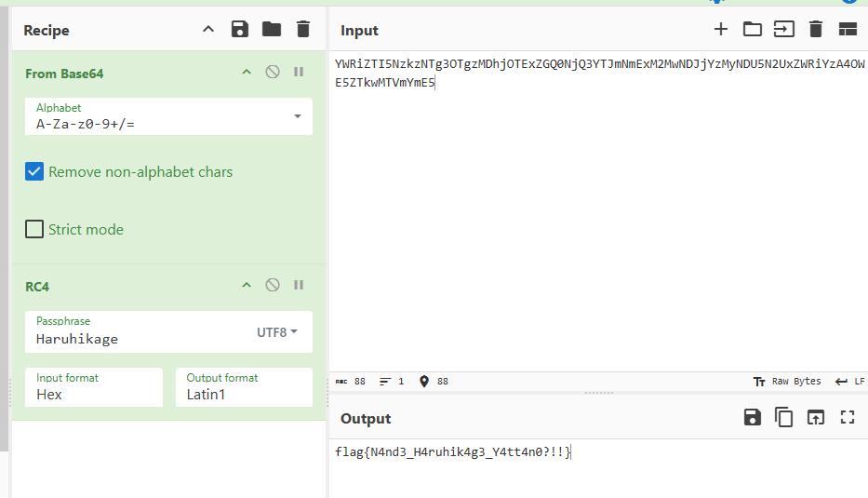Save the current recipe
Screen dimensions: 868x498
coord(240,30)
